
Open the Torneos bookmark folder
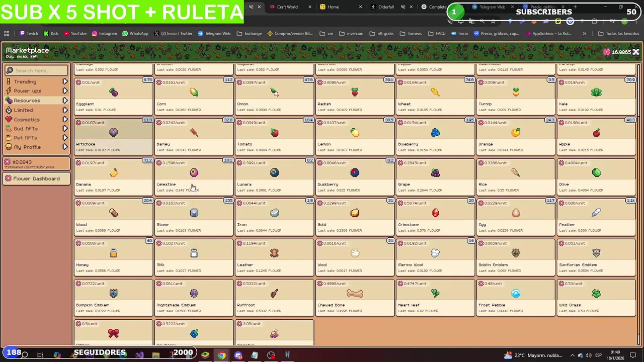point(411,34)
